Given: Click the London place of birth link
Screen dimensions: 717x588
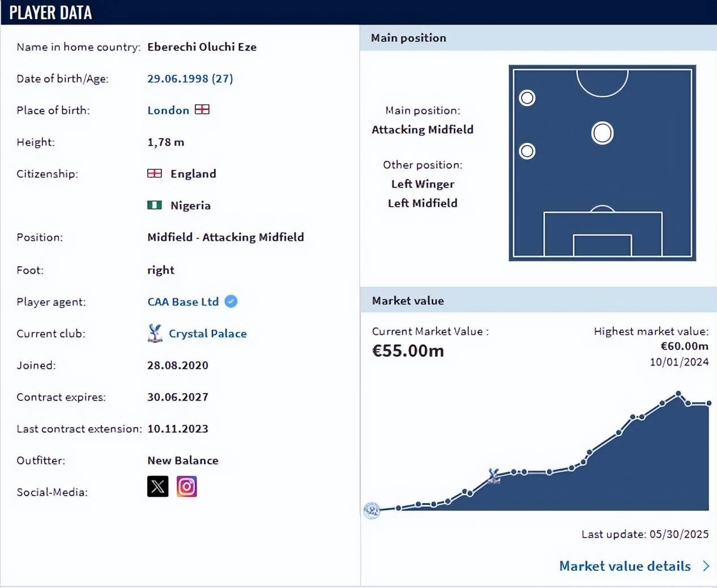Looking at the screenshot, I should pyautogui.click(x=168, y=110).
